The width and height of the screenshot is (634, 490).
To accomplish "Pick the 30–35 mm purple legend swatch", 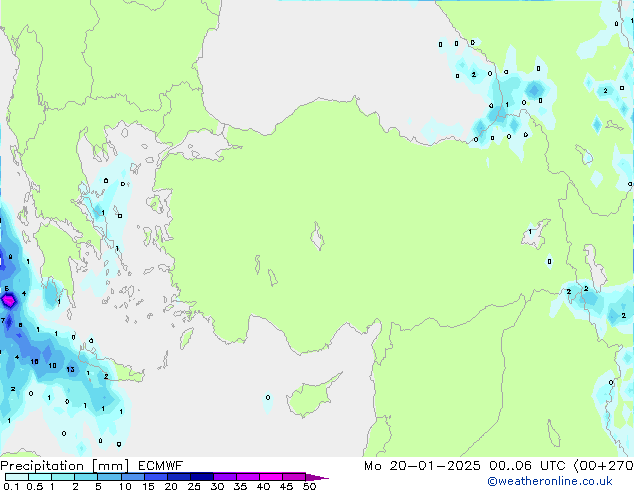I will tap(224, 477).
